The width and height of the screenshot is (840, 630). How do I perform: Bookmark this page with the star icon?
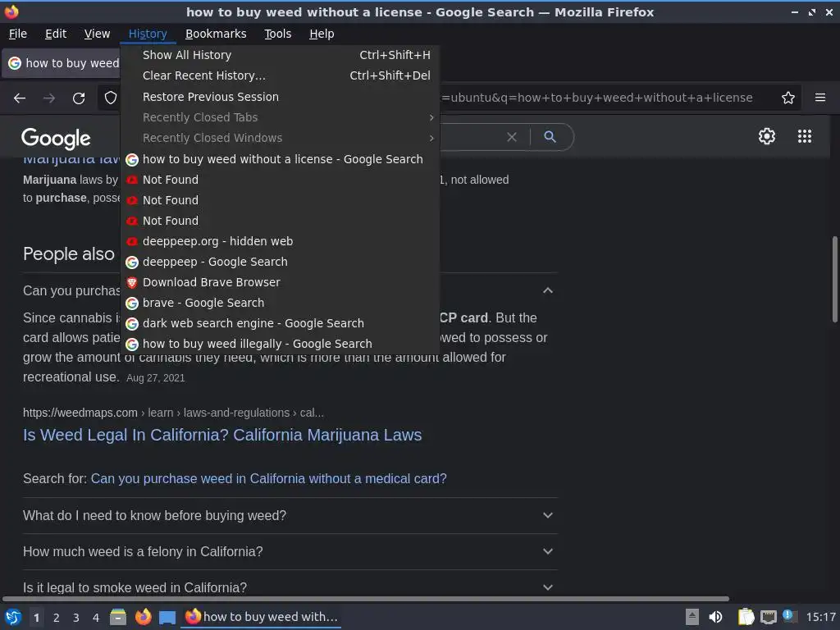point(788,98)
